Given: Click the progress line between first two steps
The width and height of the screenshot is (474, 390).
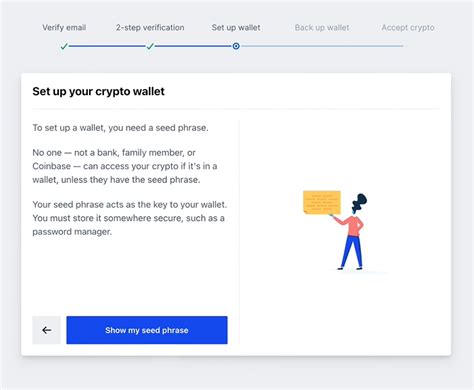Looking at the screenshot, I should pos(107,46).
